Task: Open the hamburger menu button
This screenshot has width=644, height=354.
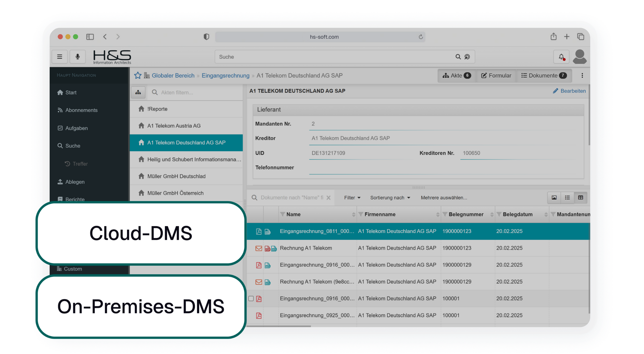Action: [x=60, y=57]
